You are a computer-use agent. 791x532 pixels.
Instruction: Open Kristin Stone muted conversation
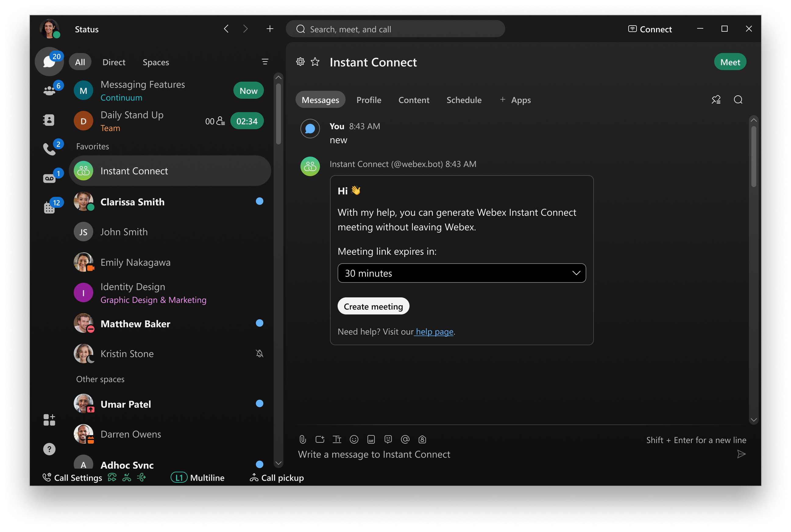click(170, 353)
